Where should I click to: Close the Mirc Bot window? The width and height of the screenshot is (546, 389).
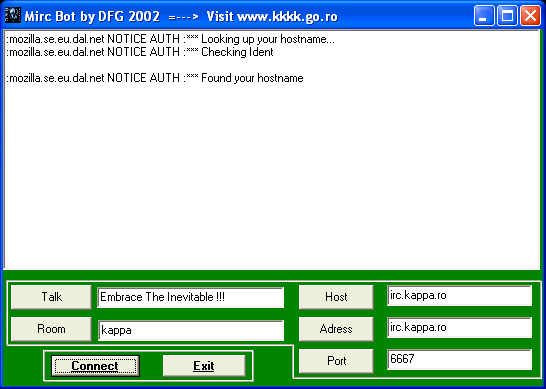click(530, 16)
